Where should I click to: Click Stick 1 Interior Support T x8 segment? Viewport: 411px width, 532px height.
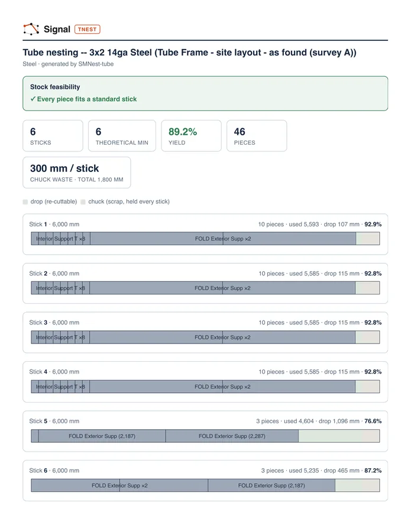click(60, 239)
